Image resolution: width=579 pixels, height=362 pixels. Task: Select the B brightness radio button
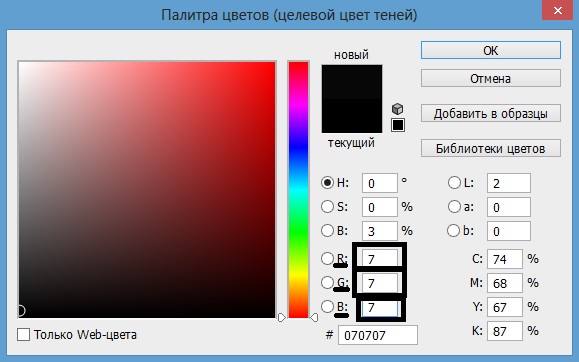tap(327, 230)
